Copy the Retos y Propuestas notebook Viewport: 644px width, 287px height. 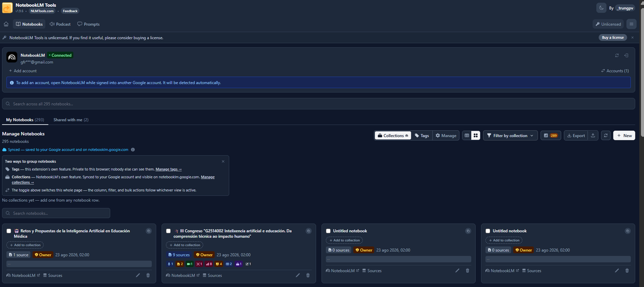pos(149,231)
